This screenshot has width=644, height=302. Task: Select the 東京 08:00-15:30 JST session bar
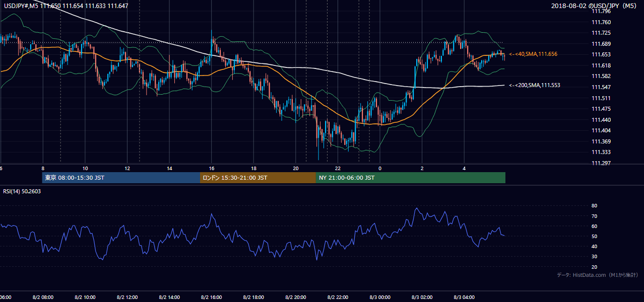click(x=121, y=178)
